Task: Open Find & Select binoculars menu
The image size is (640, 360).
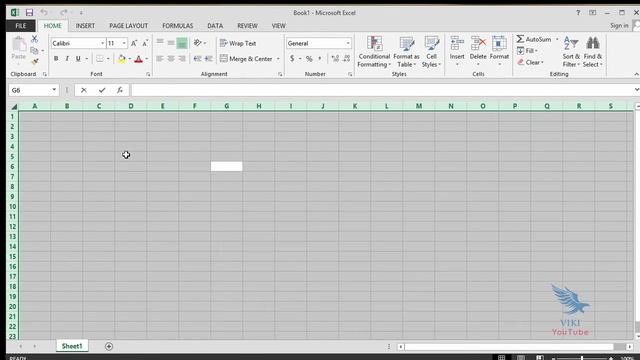Action: point(593,52)
